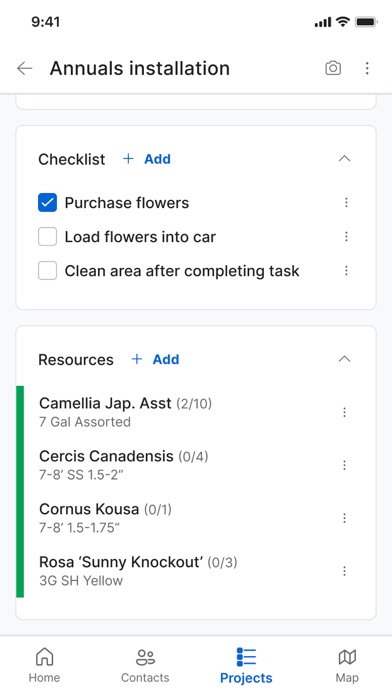Open options for Cornus Kousa resource
392x696 pixels.
(344, 518)
